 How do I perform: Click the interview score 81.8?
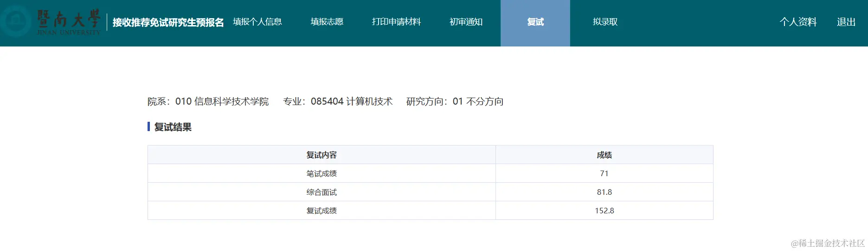coord(604,192)
